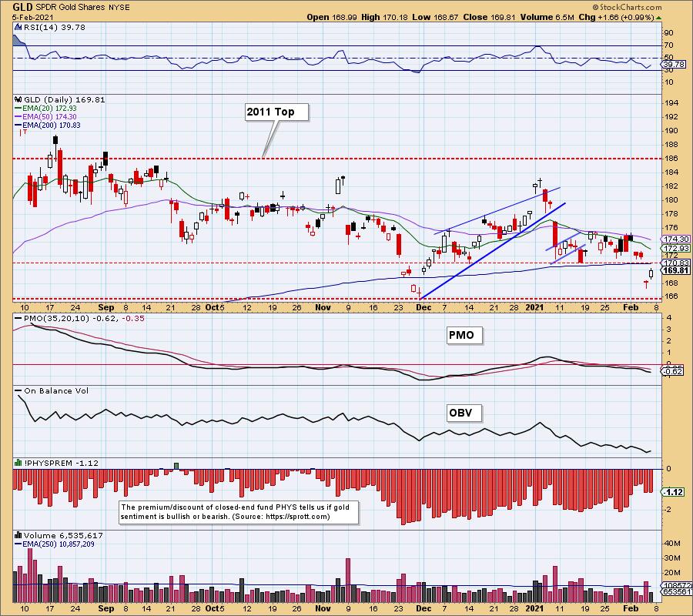Select the High 170.18 value
This screenshot has width=693, height=616.
click(x=385, y=17)
